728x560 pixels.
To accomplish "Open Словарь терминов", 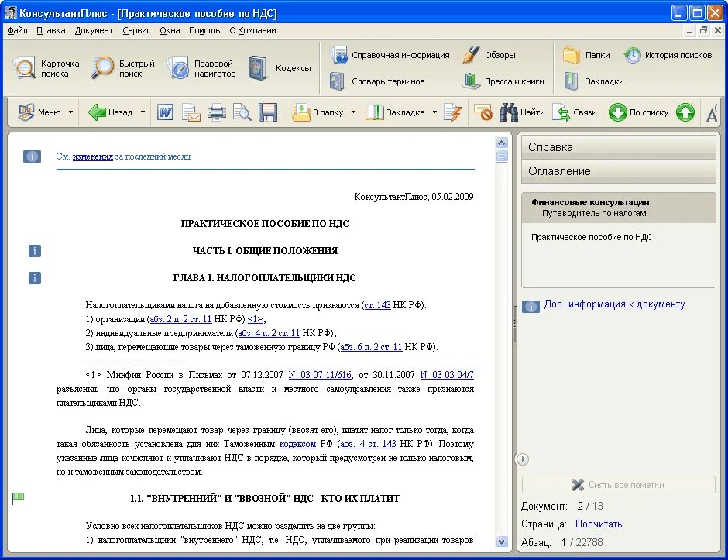I will coord(377,81).
